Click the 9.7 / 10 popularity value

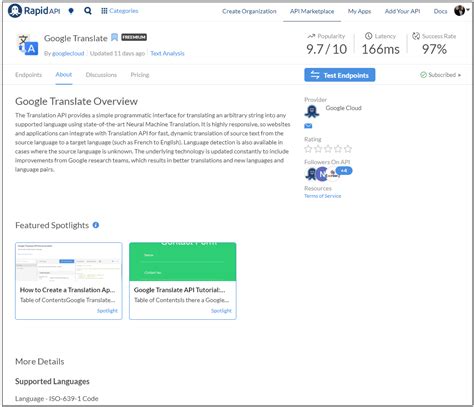327,49
